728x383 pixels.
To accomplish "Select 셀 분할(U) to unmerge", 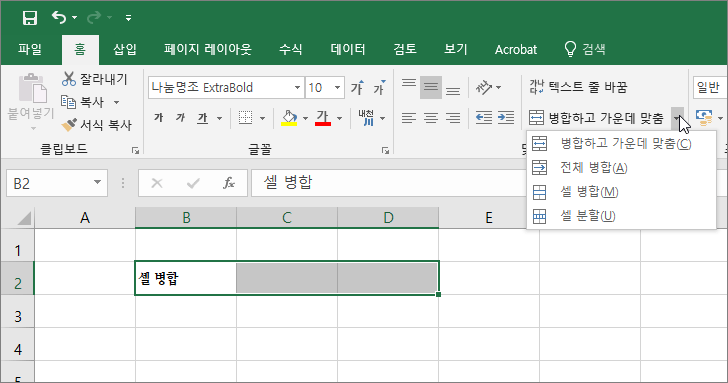I will pos(621,216).
